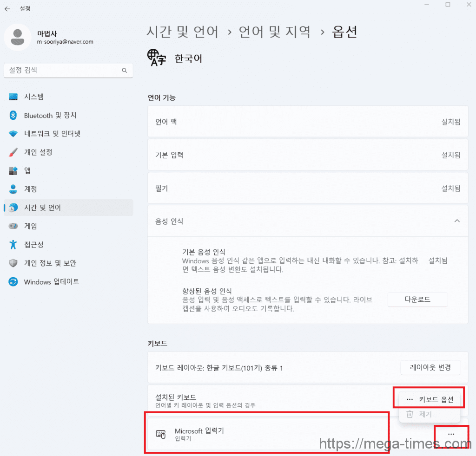Viewport: 476px width, 456px height.
Task: Click the 다운로드 button for enhanced speech
Action: click(417, 300)
